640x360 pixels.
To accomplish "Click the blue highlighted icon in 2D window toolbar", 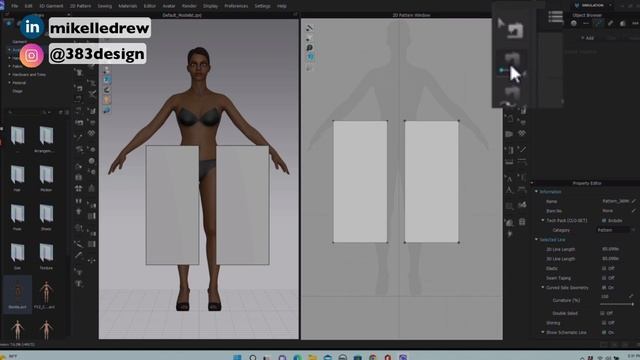I will point(310,57).
